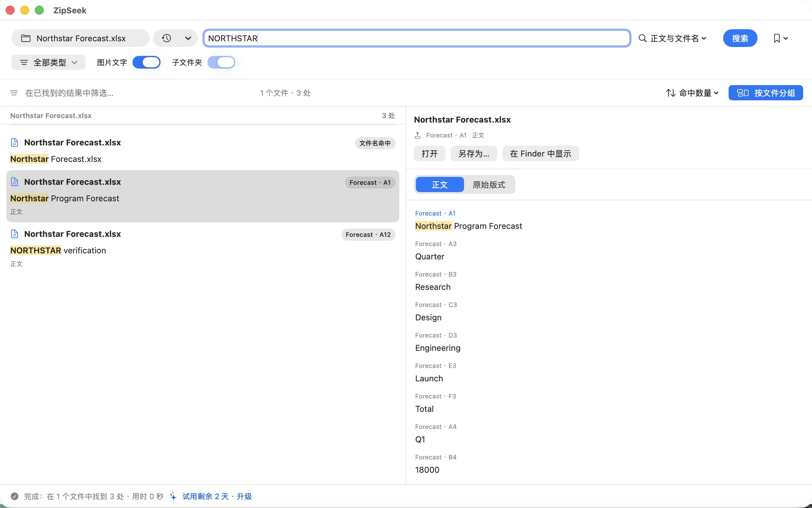812x508 pixels.
Task: Click the folder icon beside Northstar Forecast.xlsx
Action: coord(26,38)
